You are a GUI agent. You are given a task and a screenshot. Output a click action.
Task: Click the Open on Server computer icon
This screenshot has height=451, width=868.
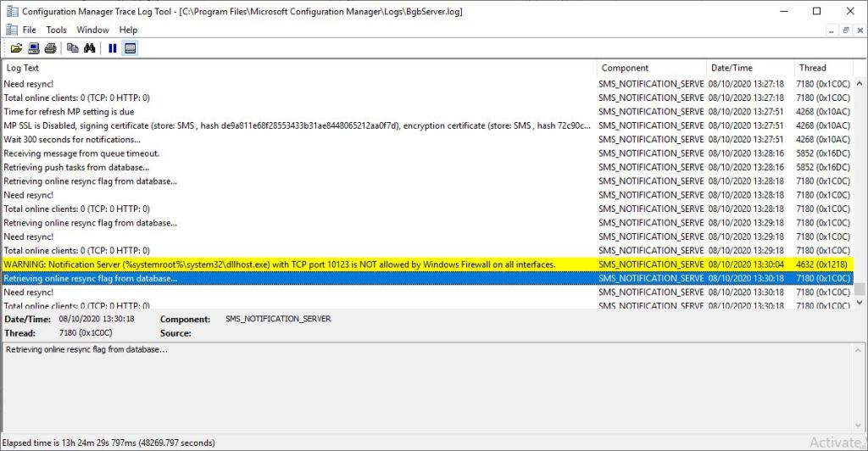(x=33, y=48)
